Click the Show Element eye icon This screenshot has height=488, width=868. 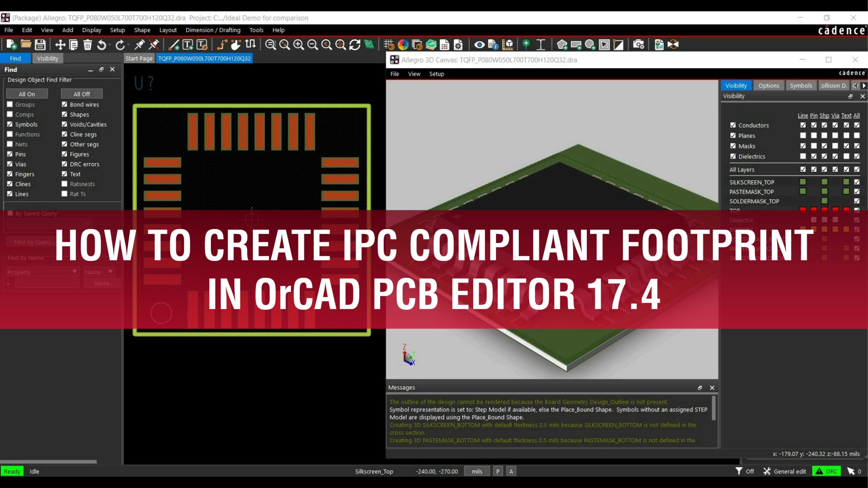[479, 44]
